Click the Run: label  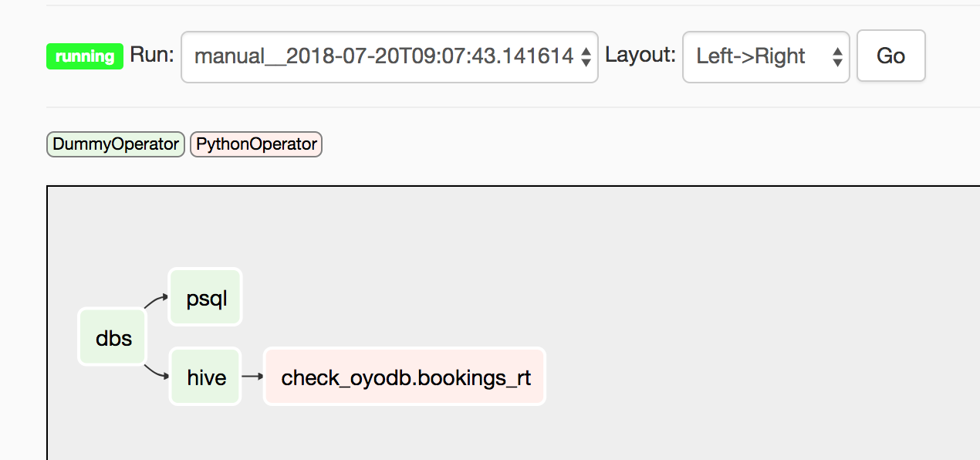[x=152, y=56]
